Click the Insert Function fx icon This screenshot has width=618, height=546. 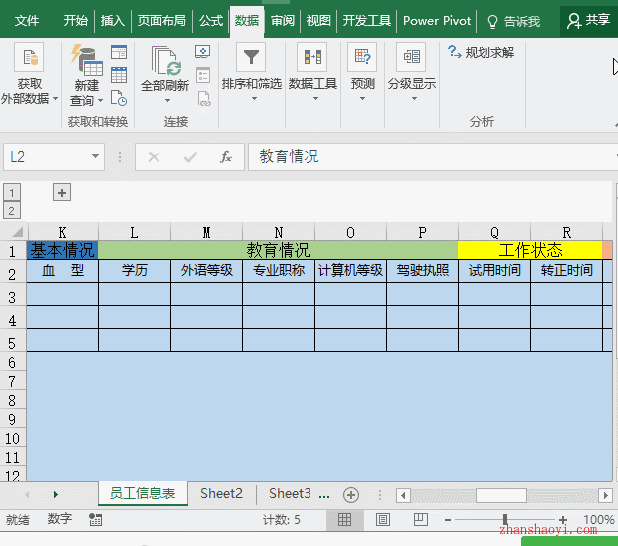point(225,157)
